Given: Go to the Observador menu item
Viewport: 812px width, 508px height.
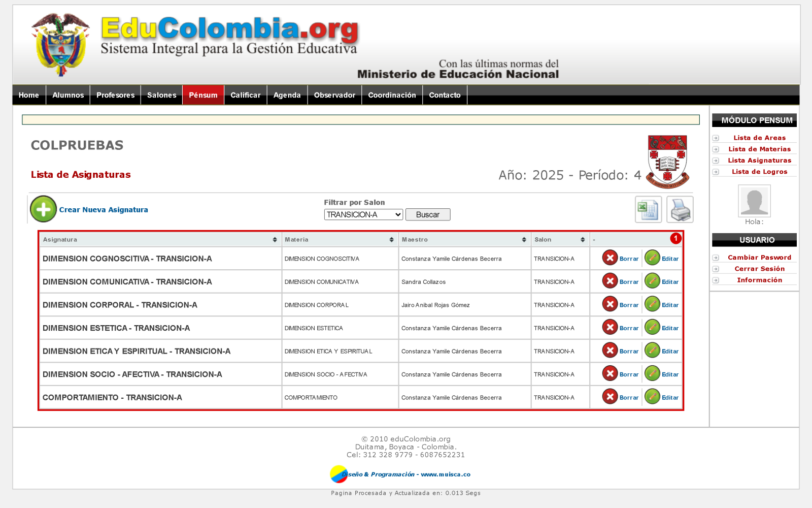Looking at the screenshot, I should [334, 95].
